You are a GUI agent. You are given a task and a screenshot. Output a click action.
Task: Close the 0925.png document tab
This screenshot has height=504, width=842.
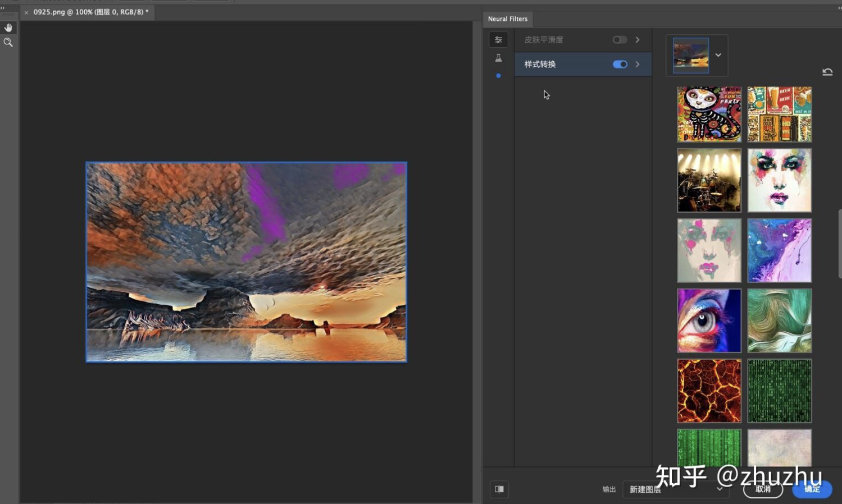26,12
